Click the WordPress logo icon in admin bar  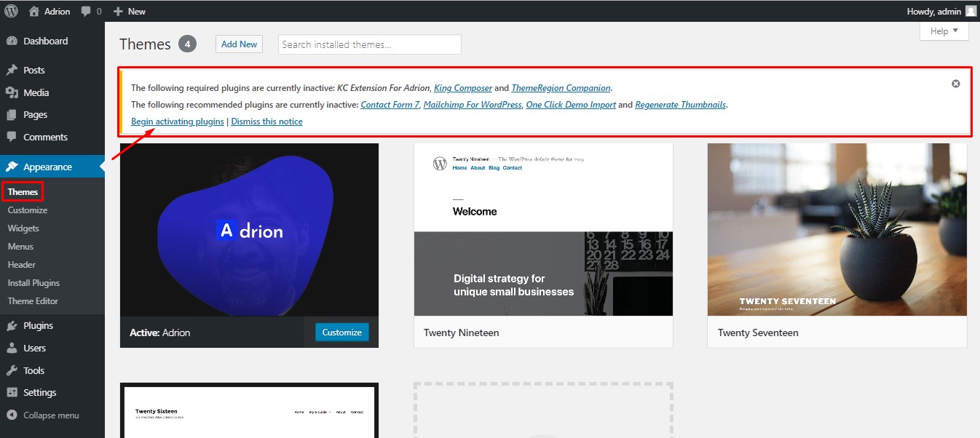11,11
